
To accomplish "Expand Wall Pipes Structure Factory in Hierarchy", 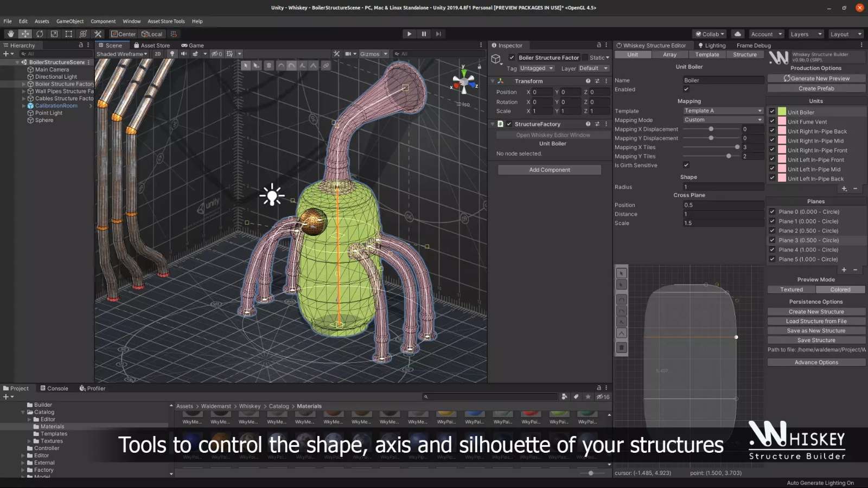I will coord(23,91).
